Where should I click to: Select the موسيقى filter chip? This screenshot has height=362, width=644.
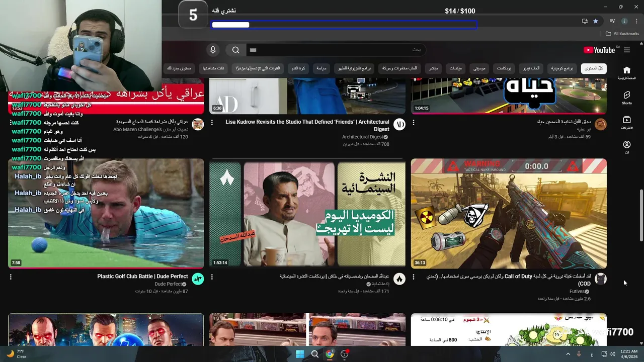(479, 68)
